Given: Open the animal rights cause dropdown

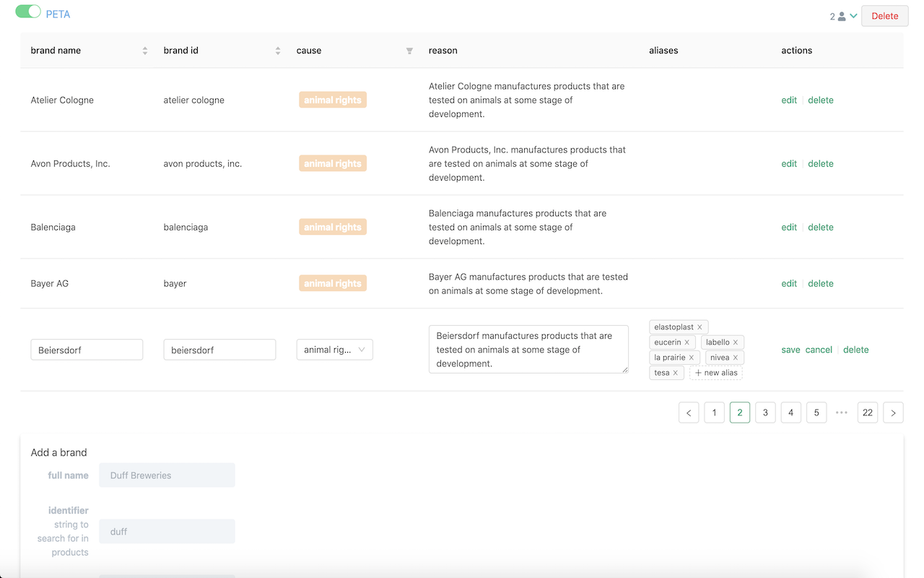Looking at the screenshot, I should (x=334, y=350).
